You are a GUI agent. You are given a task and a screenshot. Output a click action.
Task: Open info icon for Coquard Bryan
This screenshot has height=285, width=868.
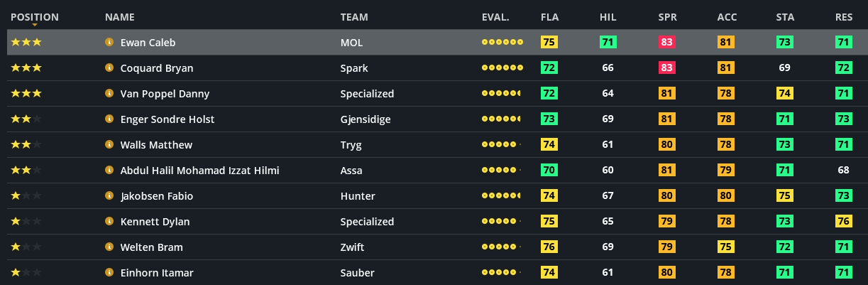point(109,68)
